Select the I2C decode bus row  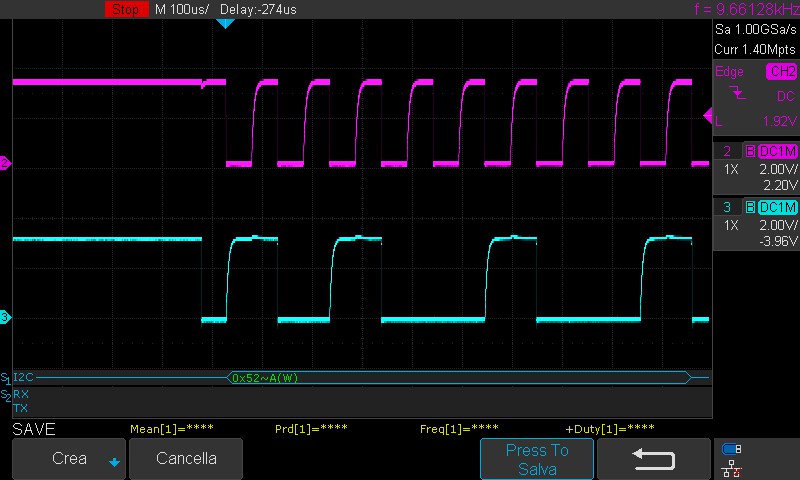pos(24,378)
